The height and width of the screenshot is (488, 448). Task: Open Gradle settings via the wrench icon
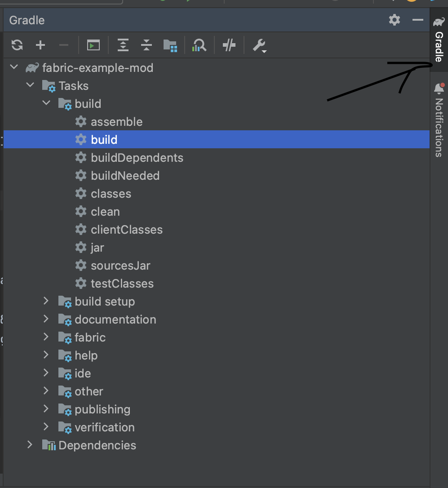click(259, 45)
